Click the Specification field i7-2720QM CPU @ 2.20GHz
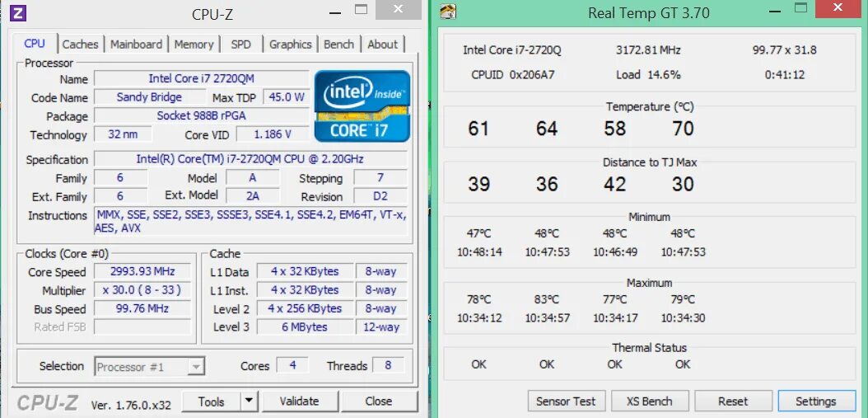The height and width of the screenshot is (418, 868). coord(250,159)
